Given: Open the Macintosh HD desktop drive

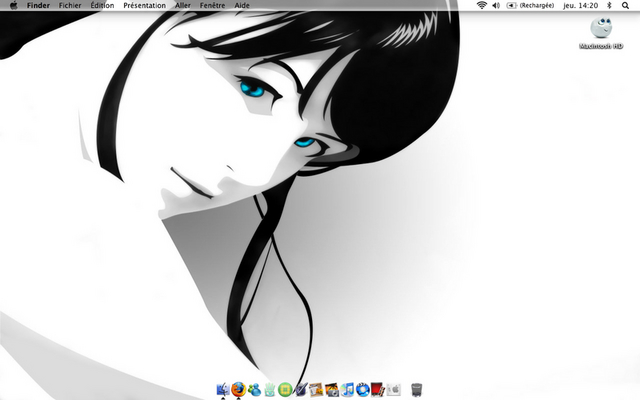Looking at the screenshot, I should pos(600,32).
